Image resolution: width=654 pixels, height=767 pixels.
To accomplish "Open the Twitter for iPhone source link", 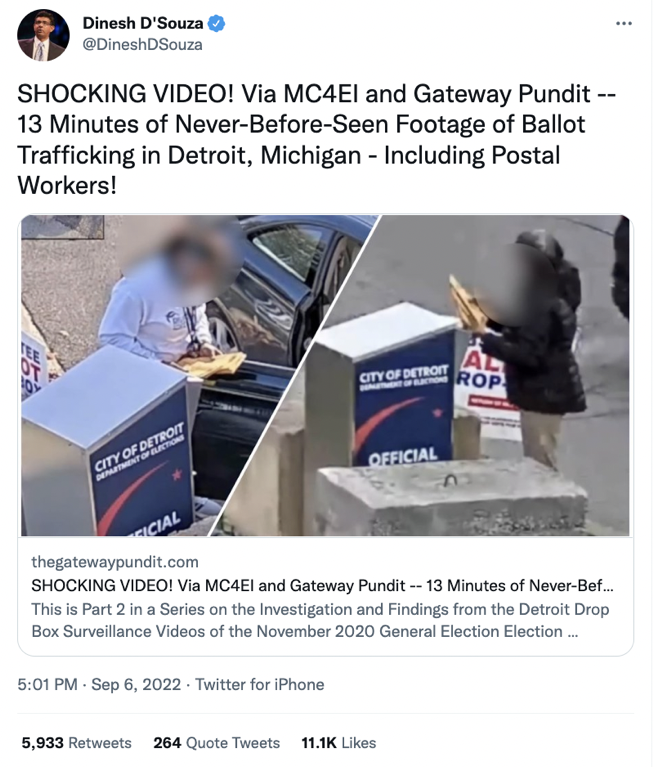I will pos(260,684).
